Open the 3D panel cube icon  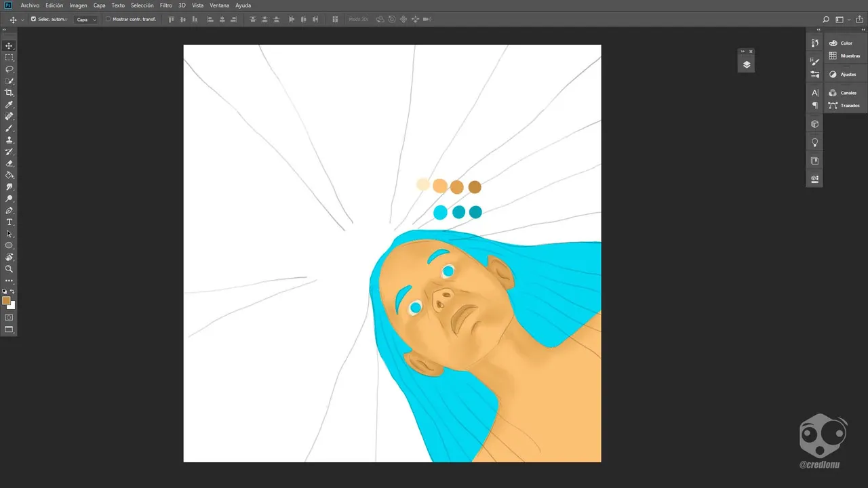coord(814,124)
